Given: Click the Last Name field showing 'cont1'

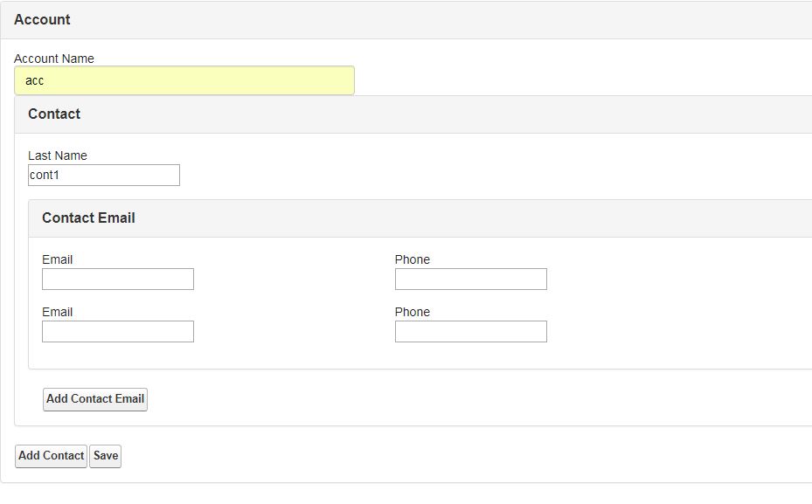Looking at the screenshot, I should coord(103,175).
